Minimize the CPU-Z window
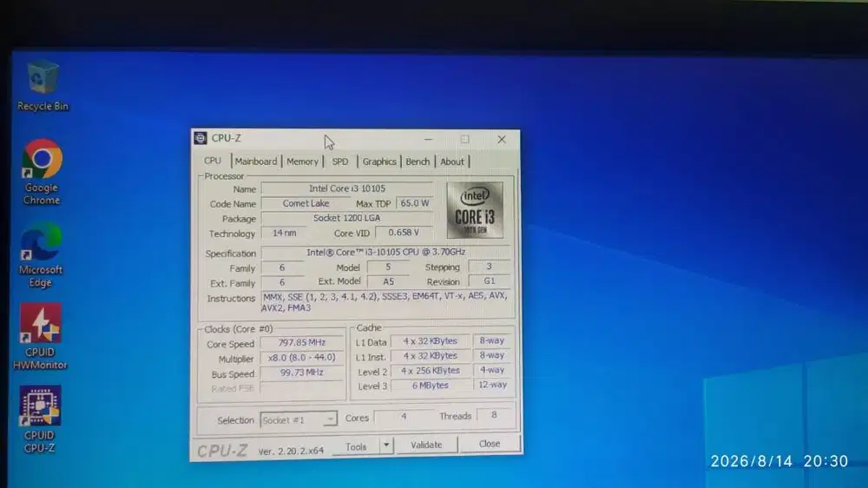 429,139
